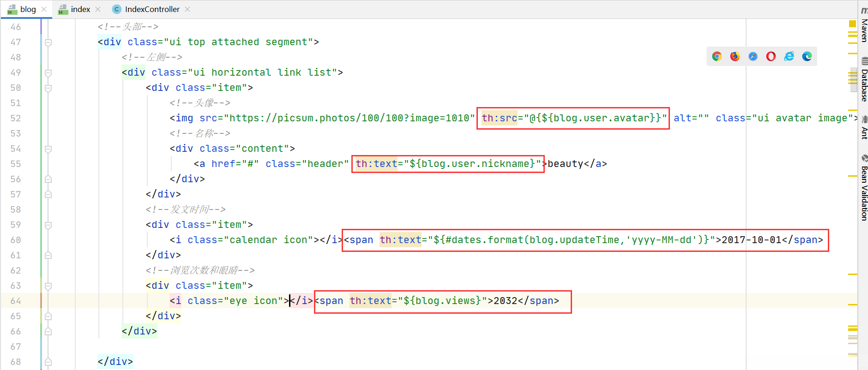Collapse the div block at line 49
The image size is (868, 370).
(x=48, y=73)
